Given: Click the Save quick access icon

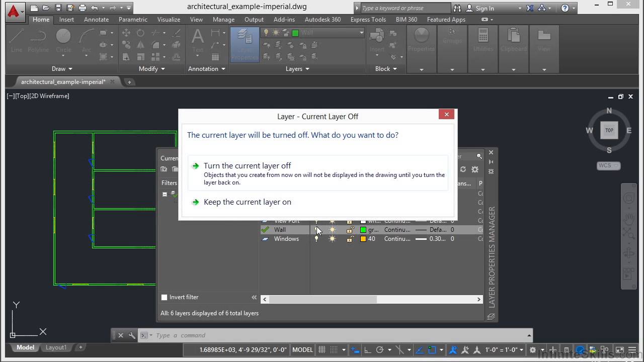Looking at the screenshot, I should (x=58, y=8).
